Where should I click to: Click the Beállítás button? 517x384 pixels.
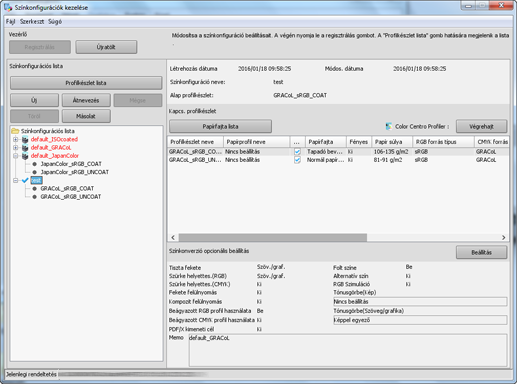[481, 252]
